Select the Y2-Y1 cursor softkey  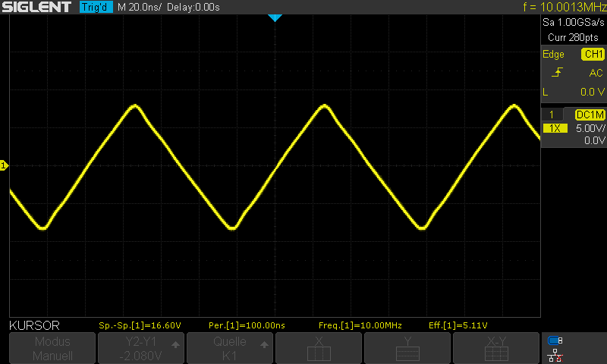click(141, 348)
